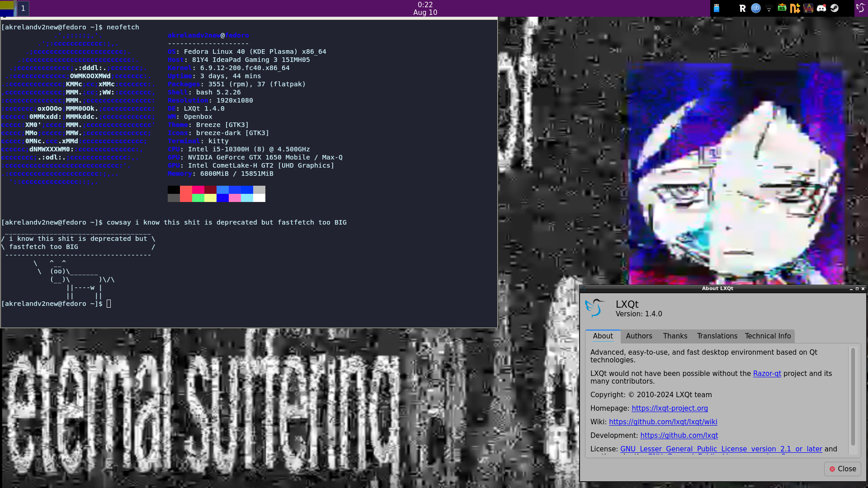The width and height of the screenshot is (868, 488).
Task: Click the LXQt logo in About dialog
Action: pyautogui.click(x=595, y=308)
